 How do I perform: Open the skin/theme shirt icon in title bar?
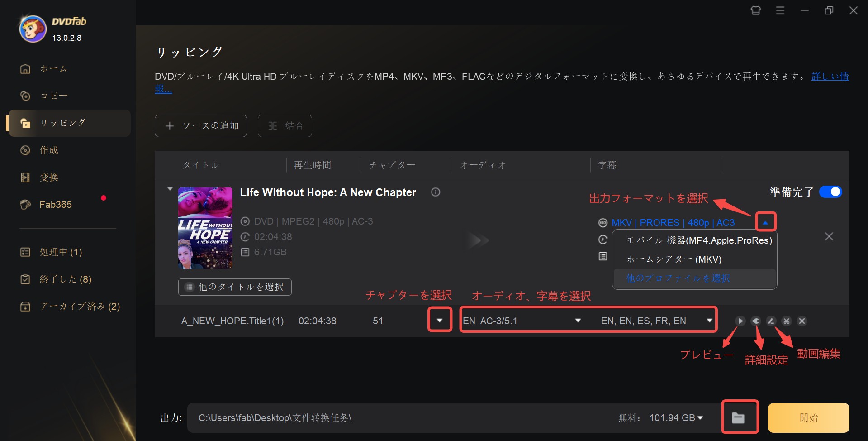click(x=756, y=10)
